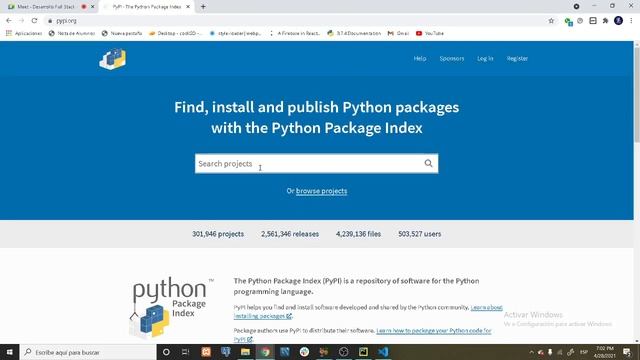Open the Gmail bookmark

coord(398,33)
